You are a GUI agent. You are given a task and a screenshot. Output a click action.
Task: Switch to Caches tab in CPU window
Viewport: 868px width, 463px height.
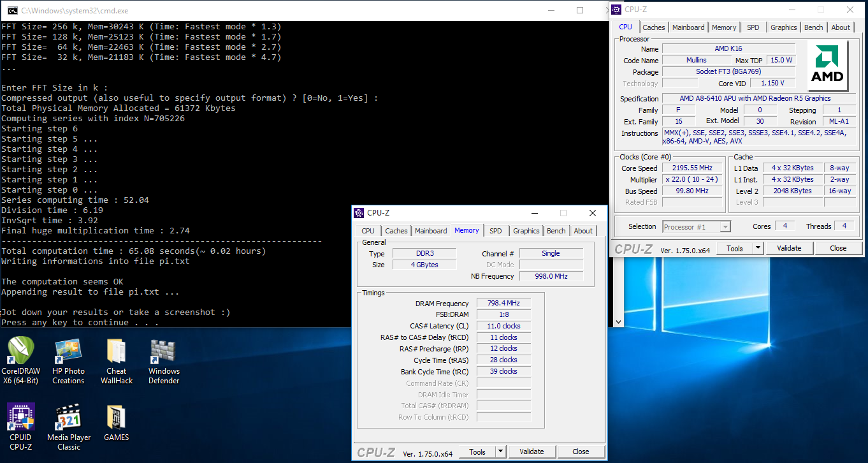653,27
